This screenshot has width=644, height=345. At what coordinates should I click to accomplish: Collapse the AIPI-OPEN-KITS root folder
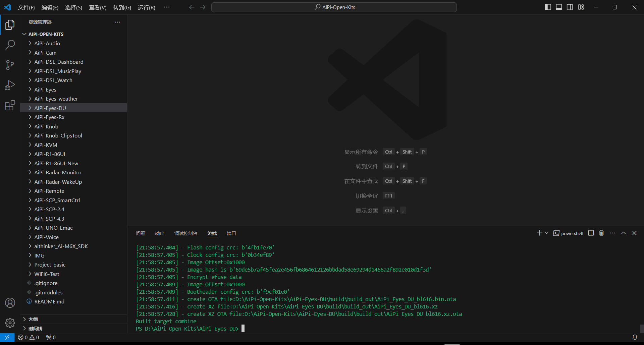[74, 34]
